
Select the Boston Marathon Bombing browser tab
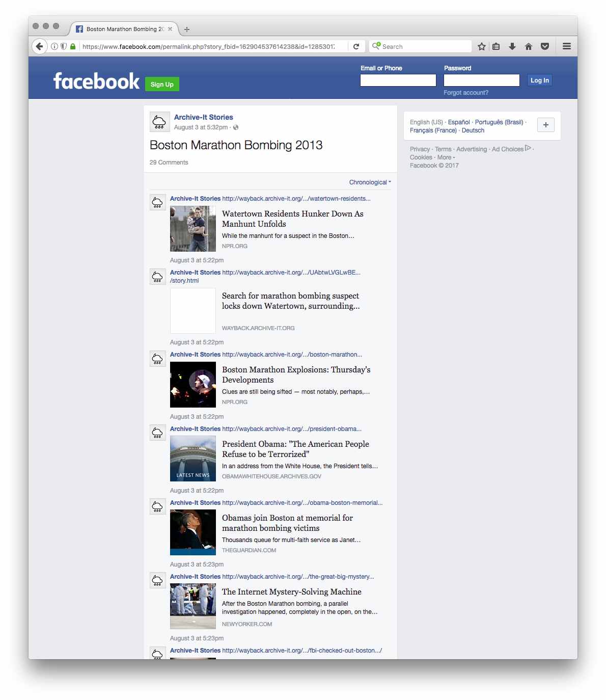pos(124,29)
